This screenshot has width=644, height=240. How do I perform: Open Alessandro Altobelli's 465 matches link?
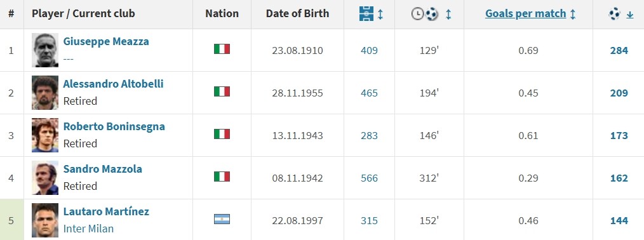click(x=369, y=93)
